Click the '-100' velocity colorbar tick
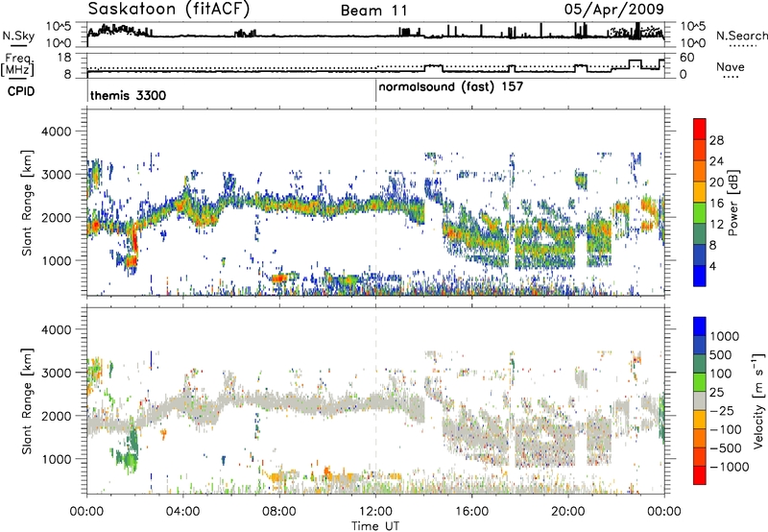The width and height of the screenshot is (768, 532). coord(728,429)
